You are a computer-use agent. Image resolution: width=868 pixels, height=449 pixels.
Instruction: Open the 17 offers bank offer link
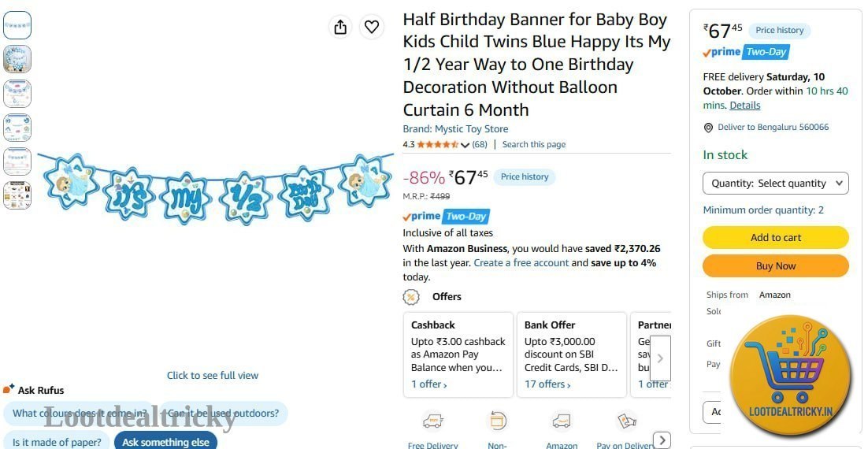(x=547, y=384)
